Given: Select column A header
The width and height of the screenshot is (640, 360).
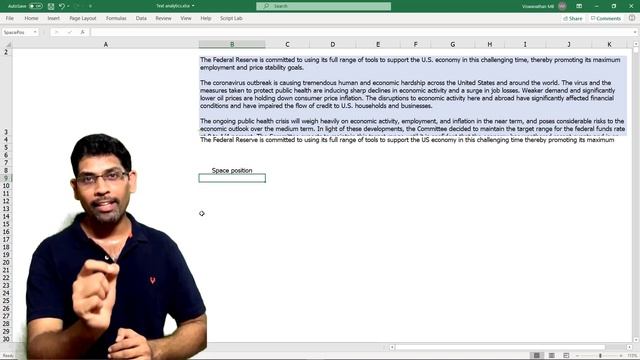Looking at the screenshot, I should 106,44.
